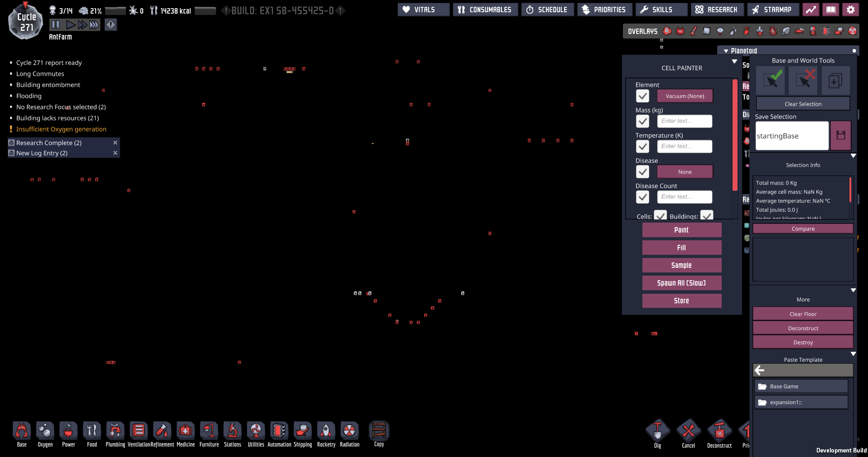This screenshot has width=868, height=457.
Task: Click the Temperature (K) text field
Action: coord(684,146)
